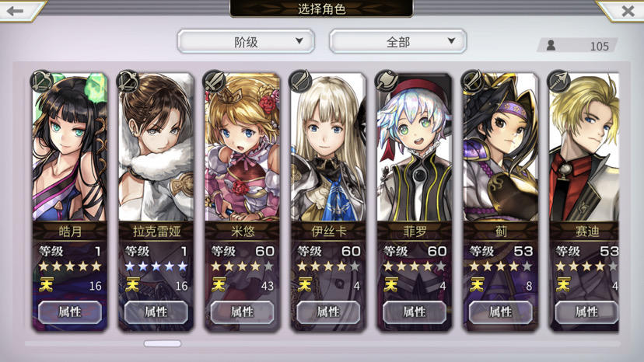Select the 菲罗 character portrait
The width and height of the screenshot is (644, 362).
coord(415,148)
